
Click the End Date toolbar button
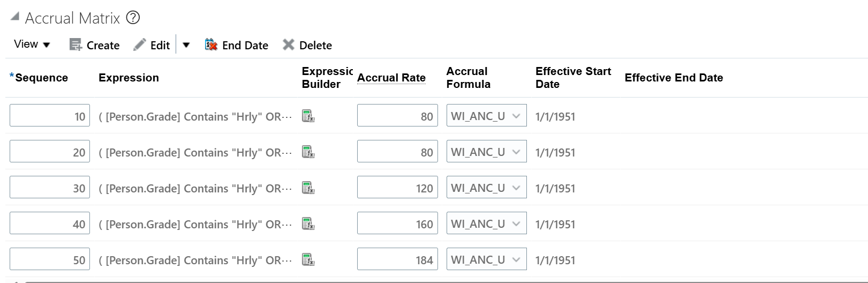tap(236, 45)
